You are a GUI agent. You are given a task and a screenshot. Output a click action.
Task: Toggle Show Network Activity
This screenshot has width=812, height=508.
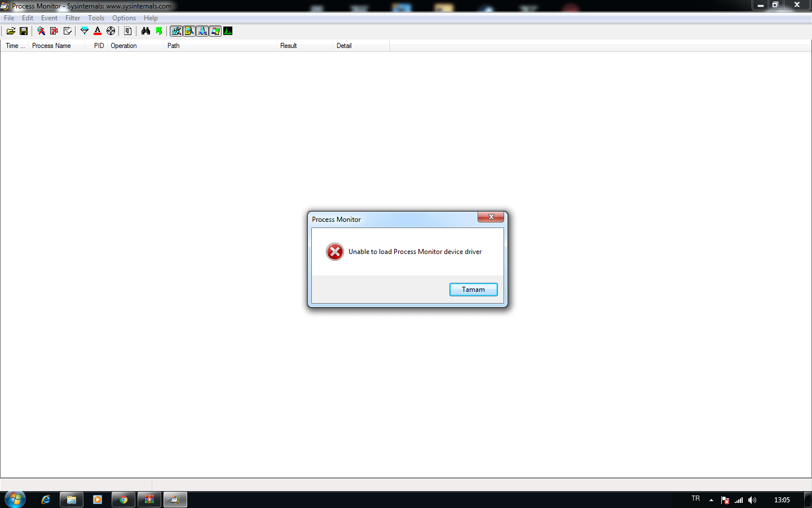tap(202, 31)
